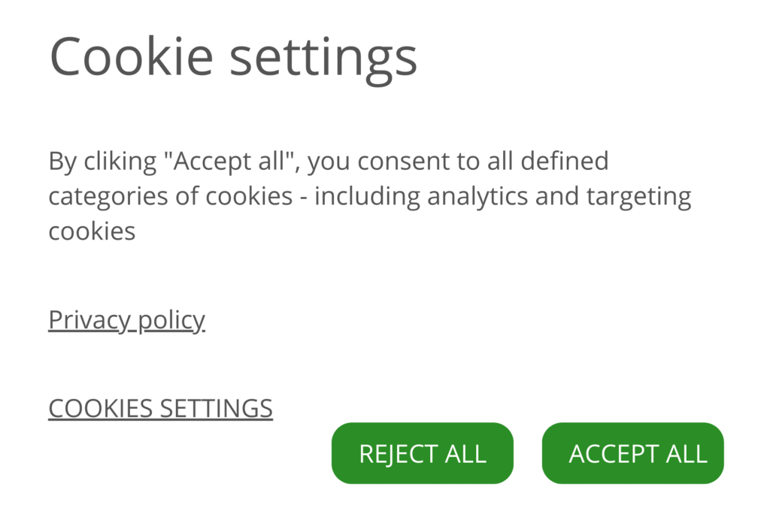Customize cookie categories via COOKIES SETTINGS
The width and height of the screenshot is (770, 532).
pos(160,408)
